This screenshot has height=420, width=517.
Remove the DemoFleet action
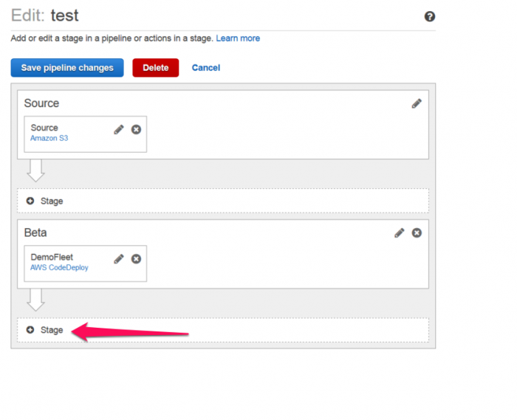(136, 259)
